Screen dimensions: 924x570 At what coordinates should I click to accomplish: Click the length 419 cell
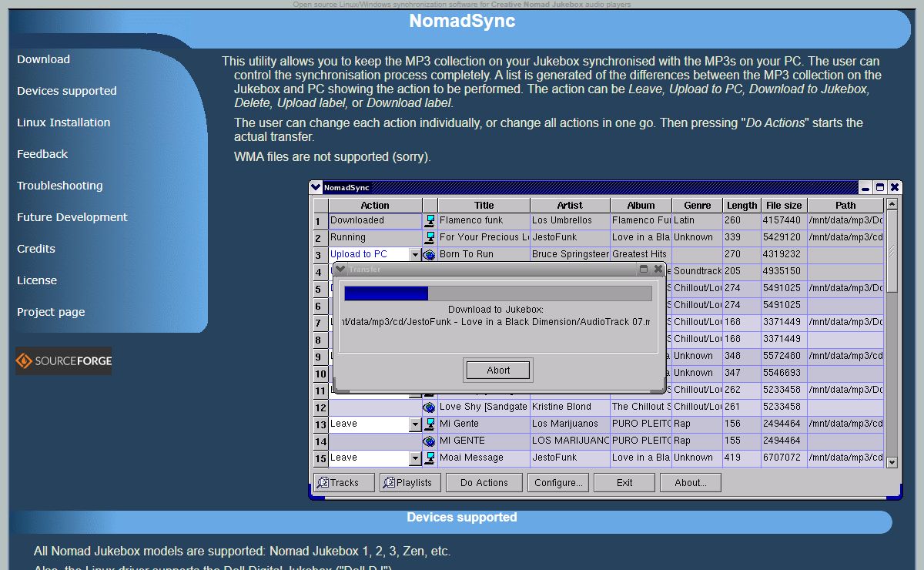(742, 458)
